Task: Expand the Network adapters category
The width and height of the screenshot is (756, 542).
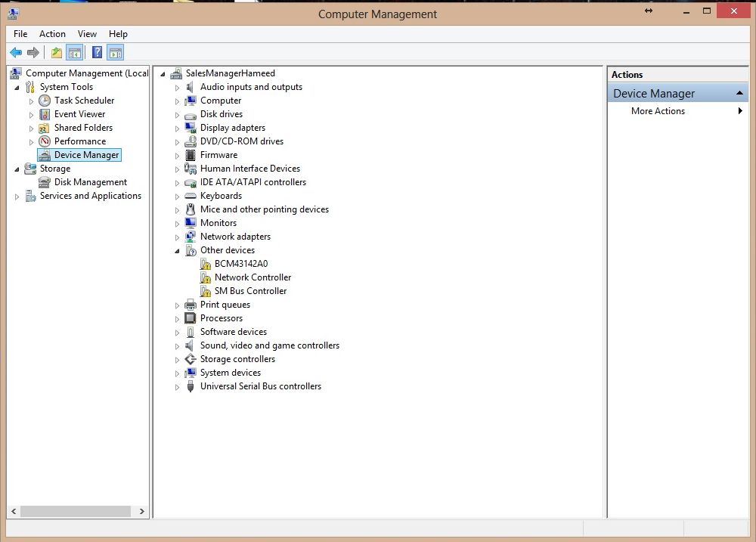Action: tap(178, 237)
